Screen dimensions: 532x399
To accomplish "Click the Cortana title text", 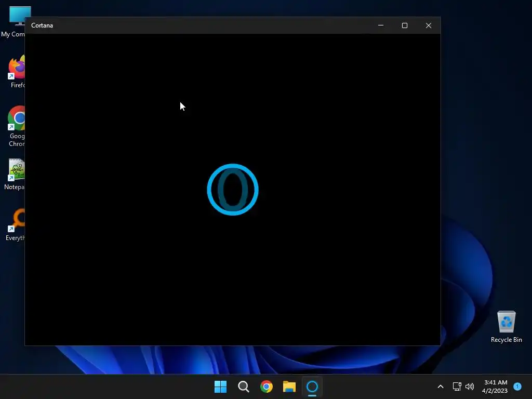I will [42, 25].
